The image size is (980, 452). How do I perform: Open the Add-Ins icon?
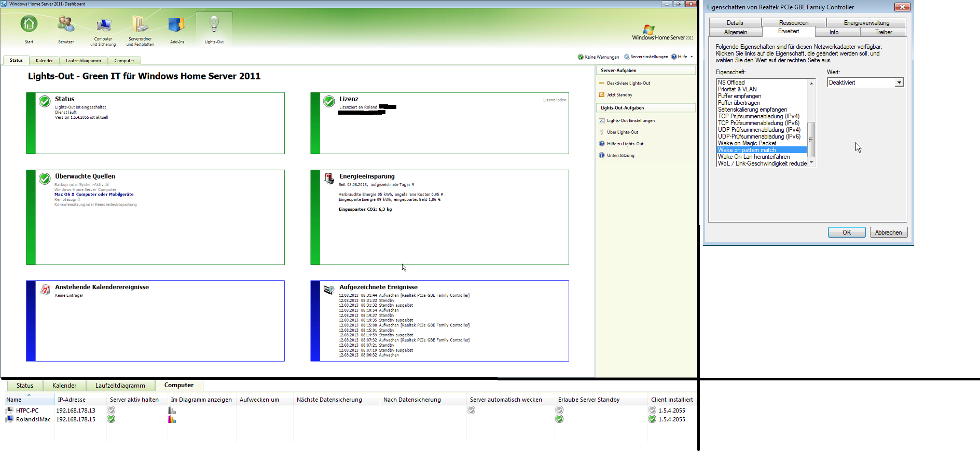coord(177,24)
